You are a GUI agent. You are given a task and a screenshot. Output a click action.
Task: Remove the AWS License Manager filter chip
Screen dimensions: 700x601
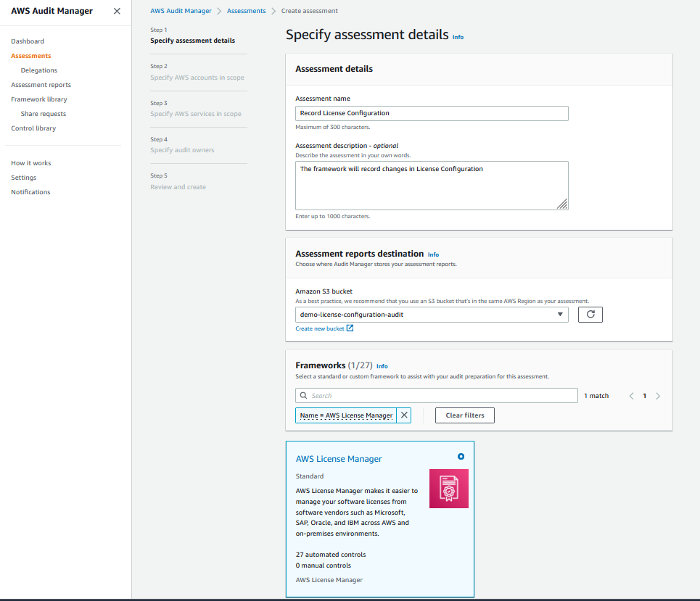pyautogui.click(x=404, y=415)
